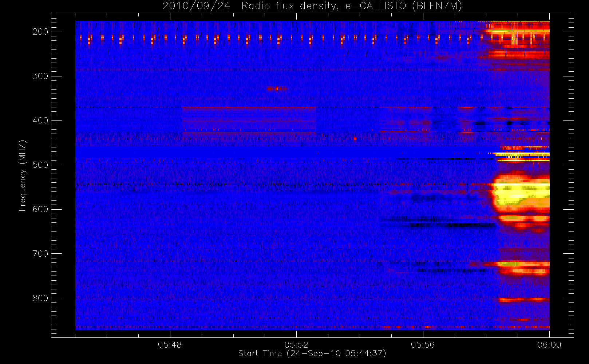Click the 06:00 time tick label
The image size is (589, 364).
[549, 345]
